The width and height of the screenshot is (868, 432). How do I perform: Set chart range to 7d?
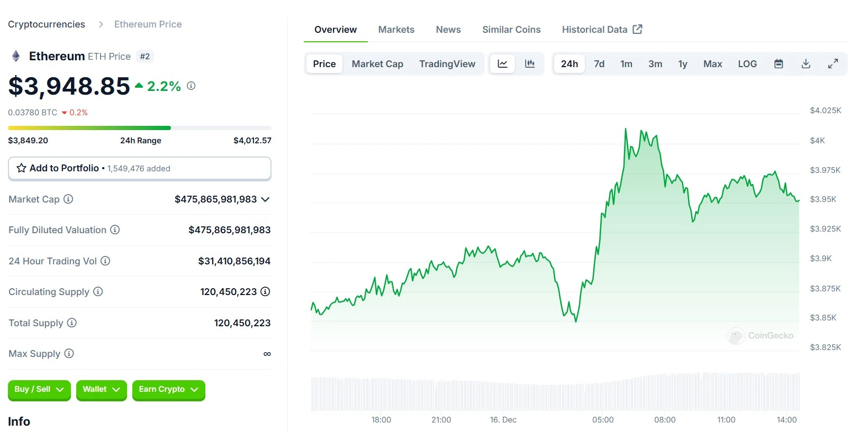point(599,64)
